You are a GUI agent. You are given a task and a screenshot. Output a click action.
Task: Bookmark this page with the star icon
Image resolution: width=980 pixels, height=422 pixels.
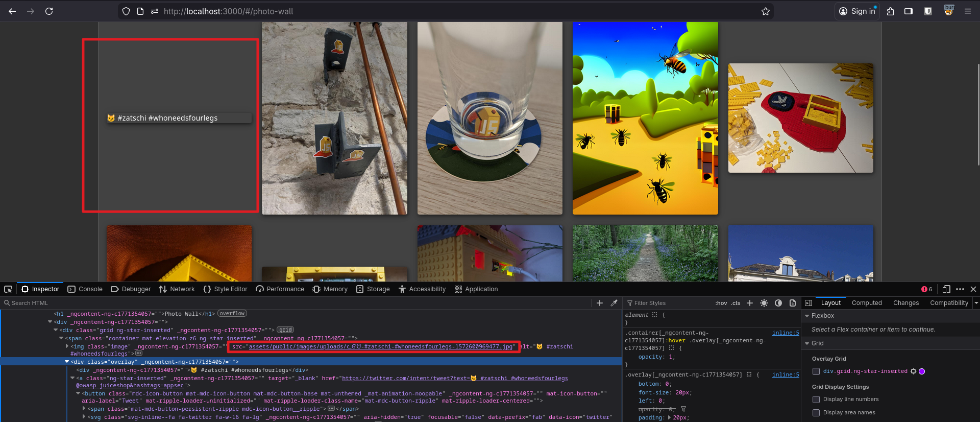(765, 11)
